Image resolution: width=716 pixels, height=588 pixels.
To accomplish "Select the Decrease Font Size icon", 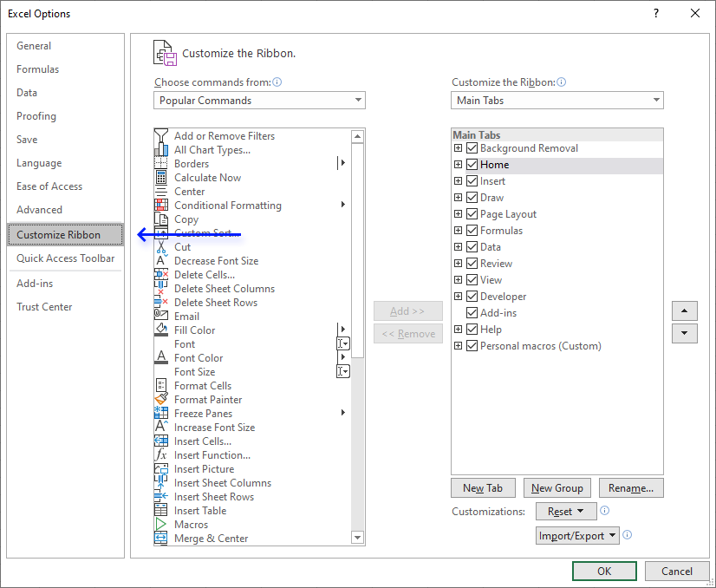I will [x=160, y=261].
